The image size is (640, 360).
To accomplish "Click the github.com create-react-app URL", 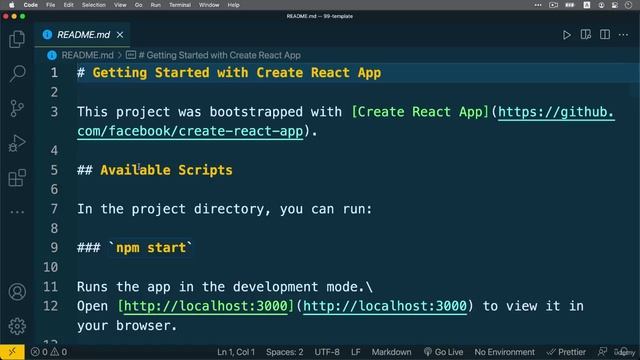I will [x=346, y=122].
